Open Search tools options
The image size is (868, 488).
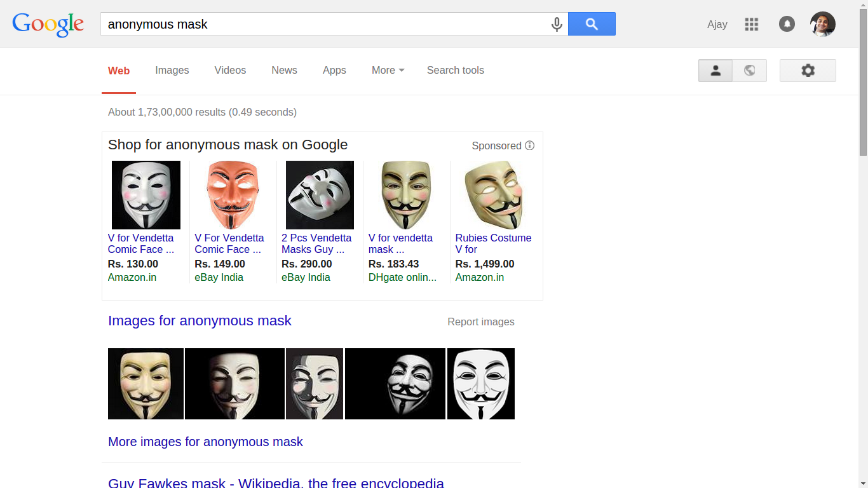[455, 71]
